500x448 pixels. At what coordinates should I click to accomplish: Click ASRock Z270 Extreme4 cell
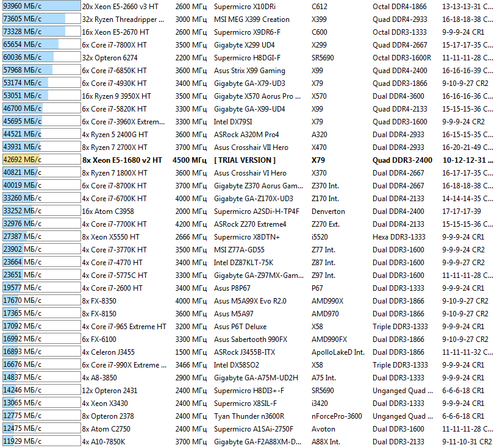(250, 224)
